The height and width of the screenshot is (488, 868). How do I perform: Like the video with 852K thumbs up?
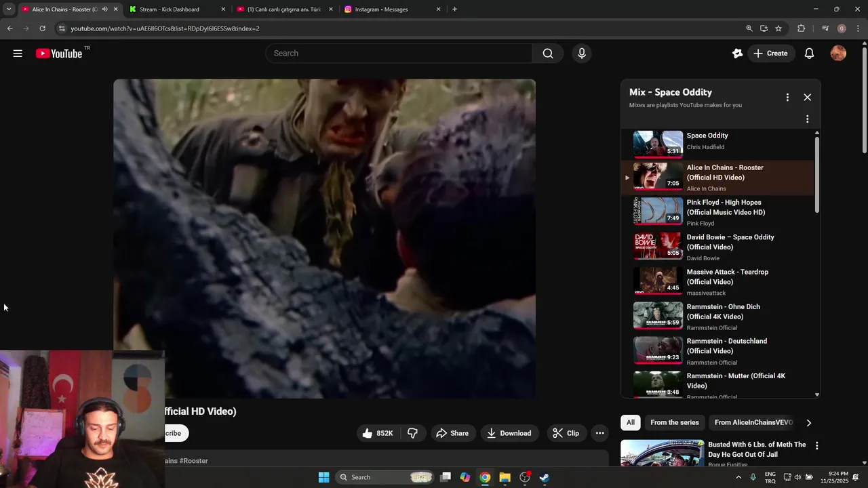coord(378,433)
